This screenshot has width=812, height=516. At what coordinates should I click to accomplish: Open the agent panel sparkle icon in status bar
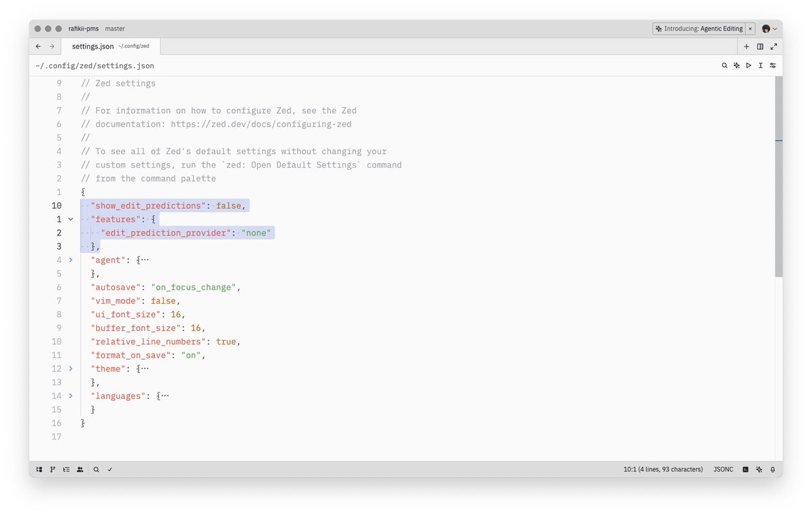click(759, 469)
